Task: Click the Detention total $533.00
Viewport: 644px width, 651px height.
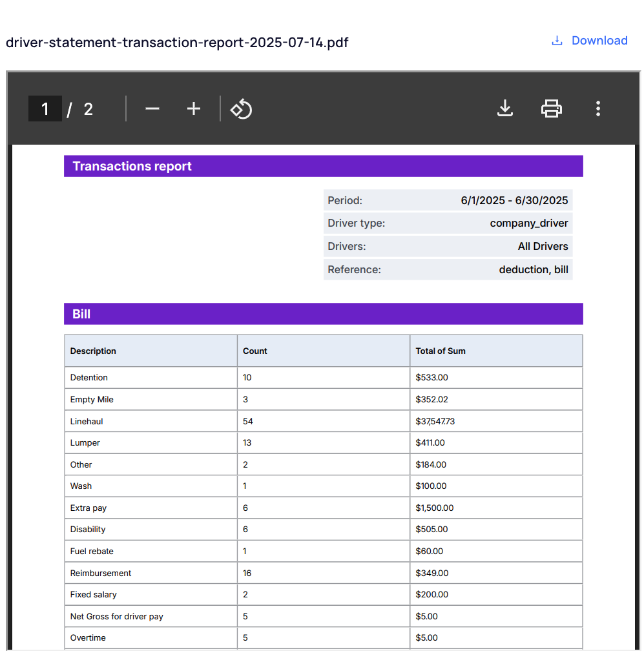Action: coord(432,377)
